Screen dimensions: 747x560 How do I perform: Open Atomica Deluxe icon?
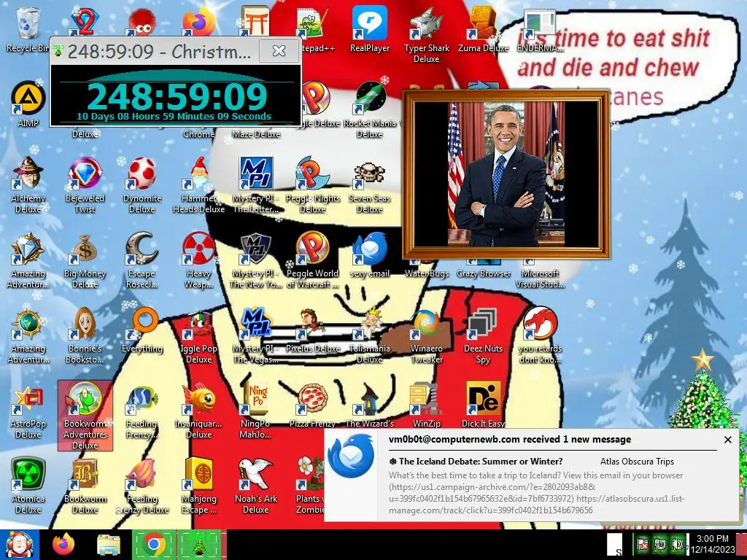pos(28,486)
